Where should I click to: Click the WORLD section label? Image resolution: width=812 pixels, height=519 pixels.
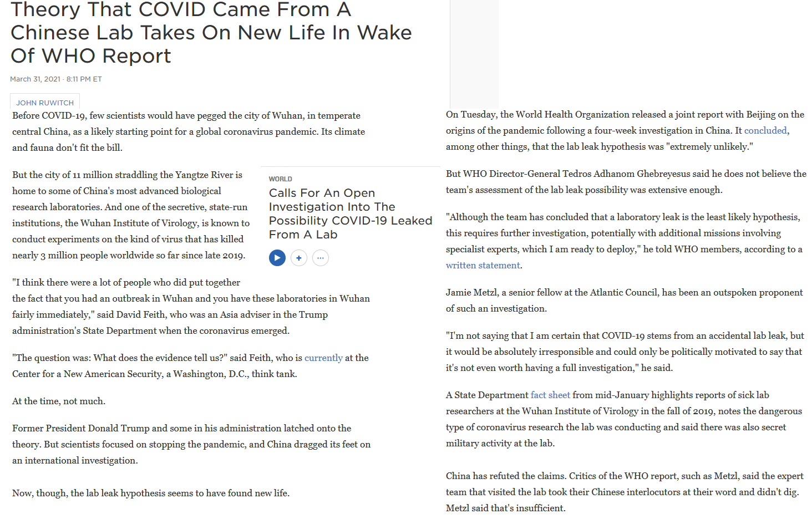(280, 179)
